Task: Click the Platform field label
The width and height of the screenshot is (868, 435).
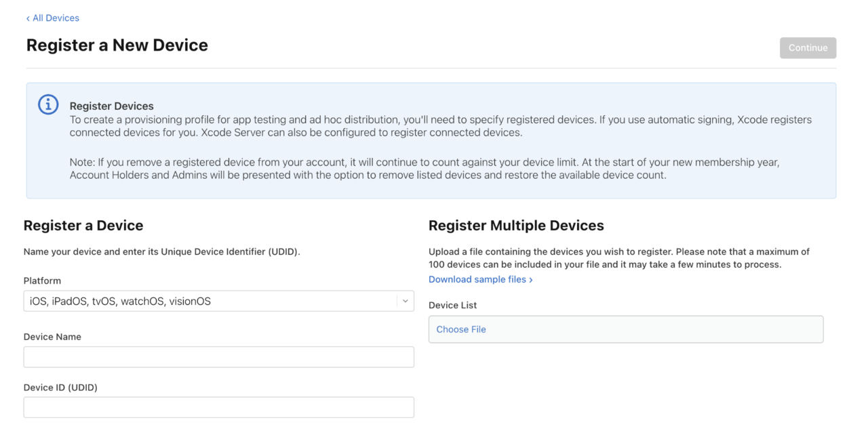Action: tap(42, 281)
